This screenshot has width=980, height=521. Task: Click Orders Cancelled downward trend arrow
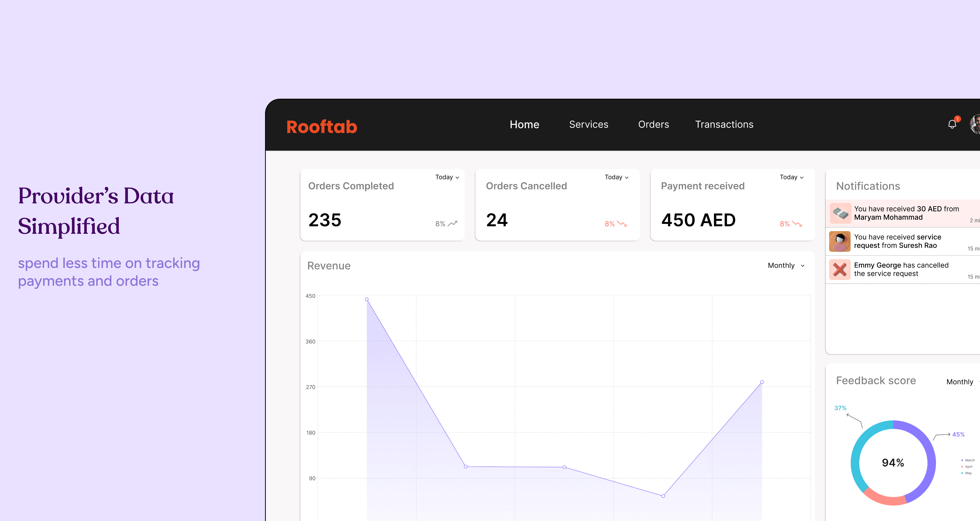pos(622,224)
